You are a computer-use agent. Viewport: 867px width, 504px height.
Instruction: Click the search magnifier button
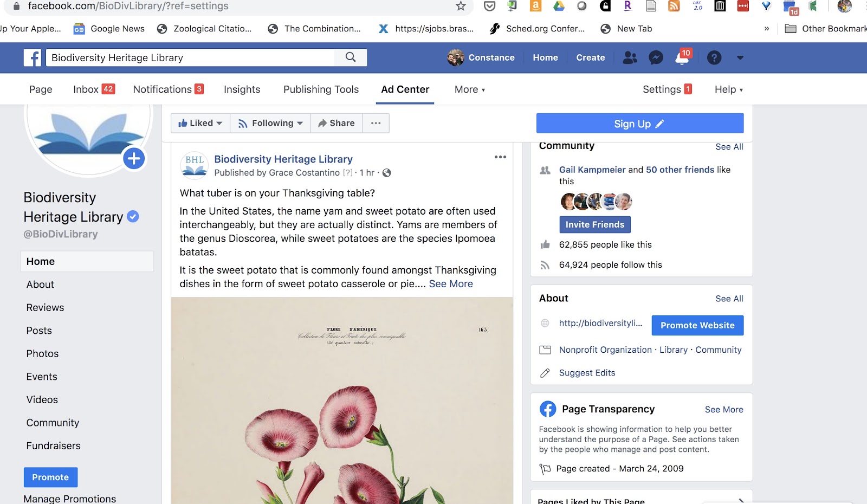[x=351, y=57]
